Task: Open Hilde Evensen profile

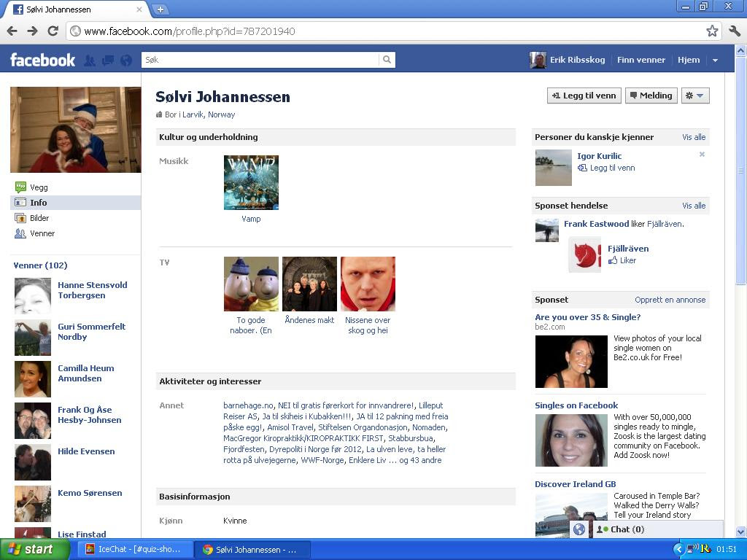Action: pos(86,451)
